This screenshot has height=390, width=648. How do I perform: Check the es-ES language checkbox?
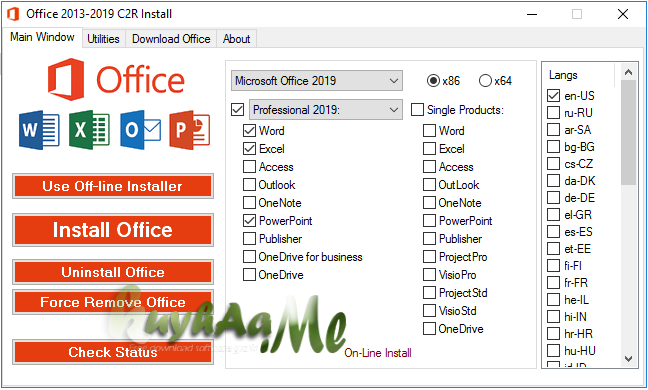click(x=553, y=231)
